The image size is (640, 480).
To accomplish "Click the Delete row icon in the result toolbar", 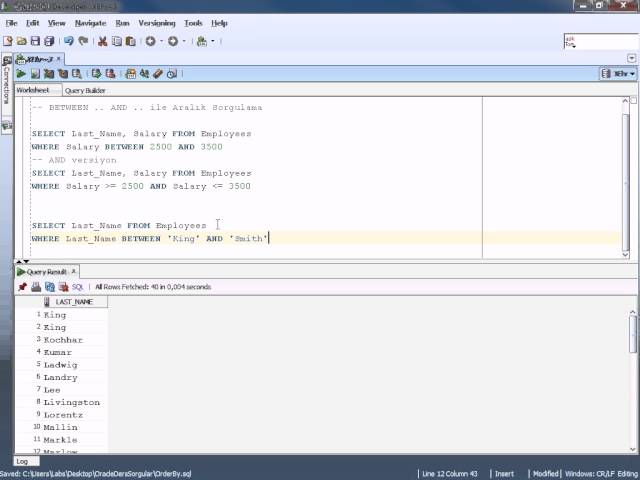I will pos(63,287).
